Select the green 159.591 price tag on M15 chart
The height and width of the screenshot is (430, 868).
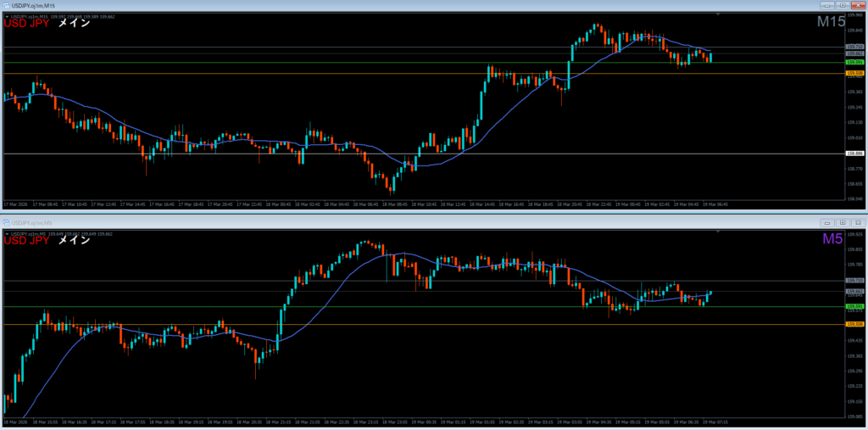coord(854,62)
